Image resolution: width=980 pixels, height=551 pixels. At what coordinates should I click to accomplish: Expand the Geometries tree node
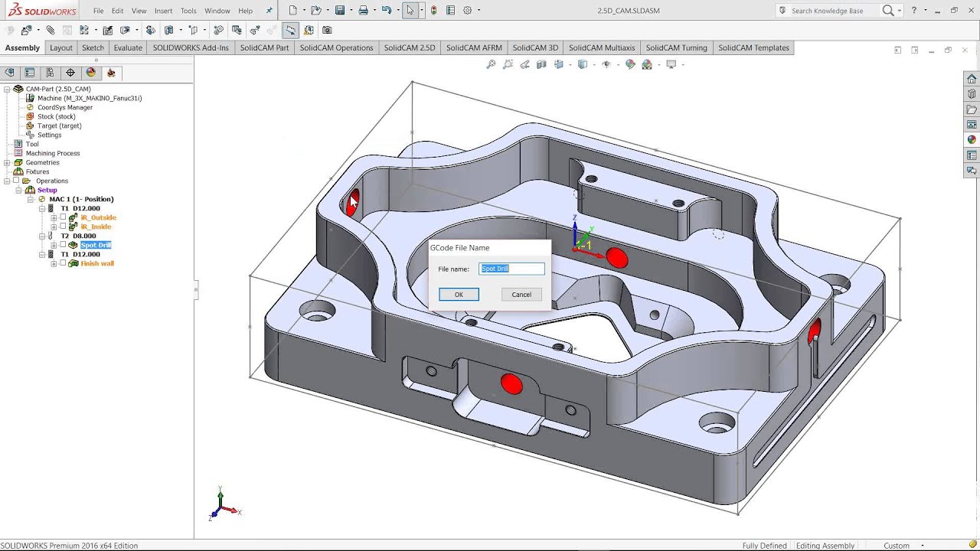coord(7,162)
